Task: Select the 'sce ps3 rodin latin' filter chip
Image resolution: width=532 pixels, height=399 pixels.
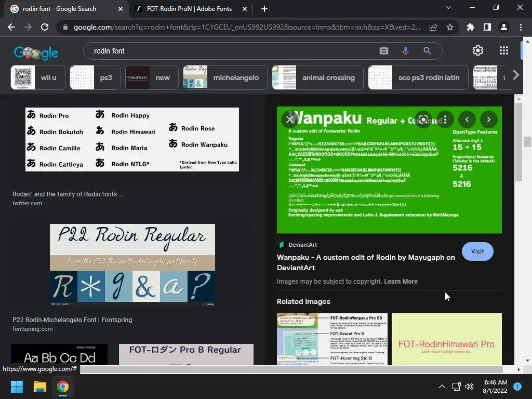Action: click(x=418, y=78)
